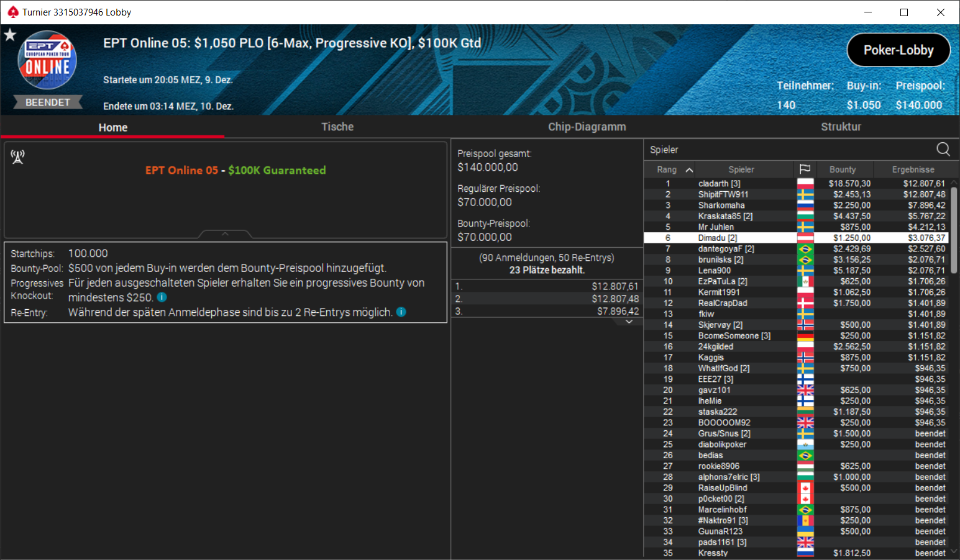Open info icon next to Re-Entry text
The height and width of the screenshot is (560, 960).
coord(401,312)
